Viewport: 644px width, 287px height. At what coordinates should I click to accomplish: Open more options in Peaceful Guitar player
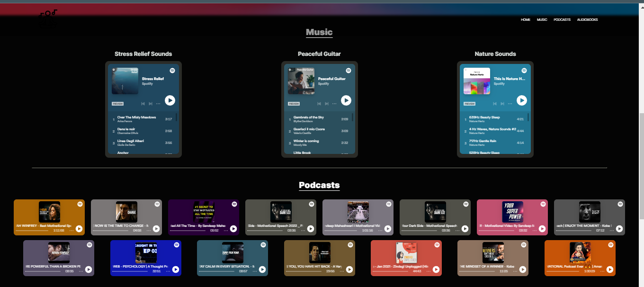click(334, 104)
